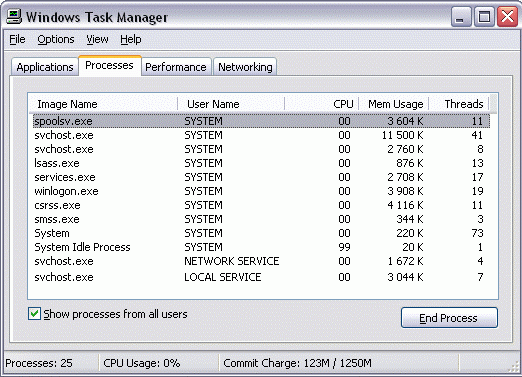Image resolution: width=522 pixels, height=377 pixels.
Task: Select svchost.exe using 11 500 K memory
Action: (261, 135)
